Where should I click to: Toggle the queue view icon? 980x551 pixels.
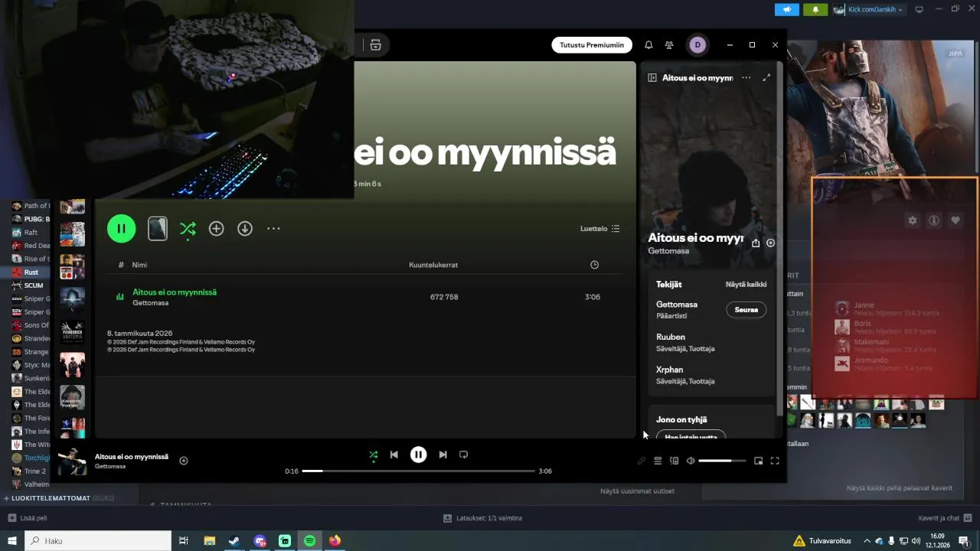click(658, 461)
